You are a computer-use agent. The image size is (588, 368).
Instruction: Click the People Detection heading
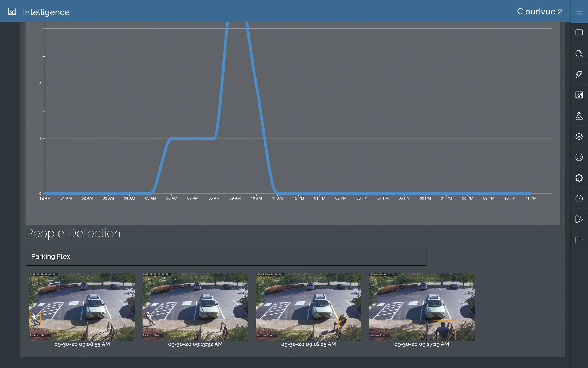click(x=73, y=233)
